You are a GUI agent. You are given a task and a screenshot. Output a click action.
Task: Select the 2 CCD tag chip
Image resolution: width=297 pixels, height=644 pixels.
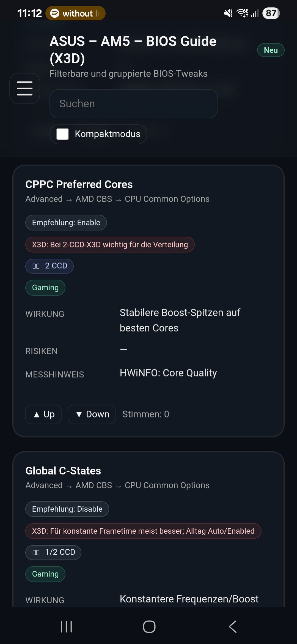(50, 266)
